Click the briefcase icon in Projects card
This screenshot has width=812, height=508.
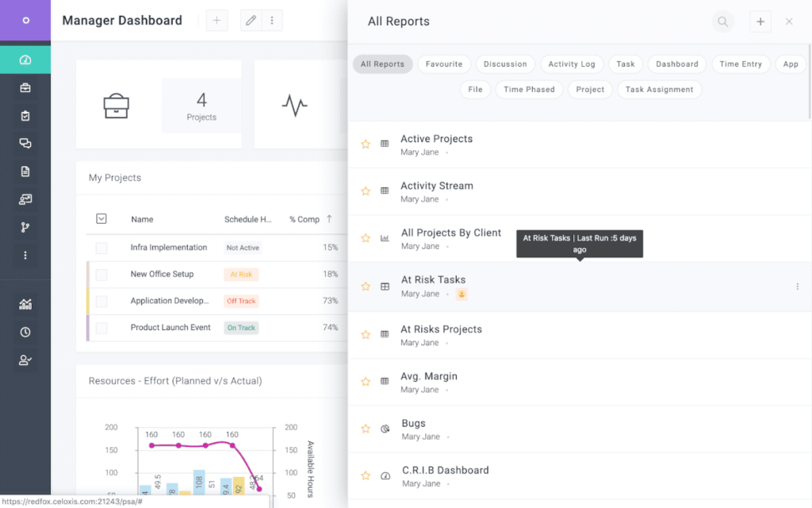116,106
